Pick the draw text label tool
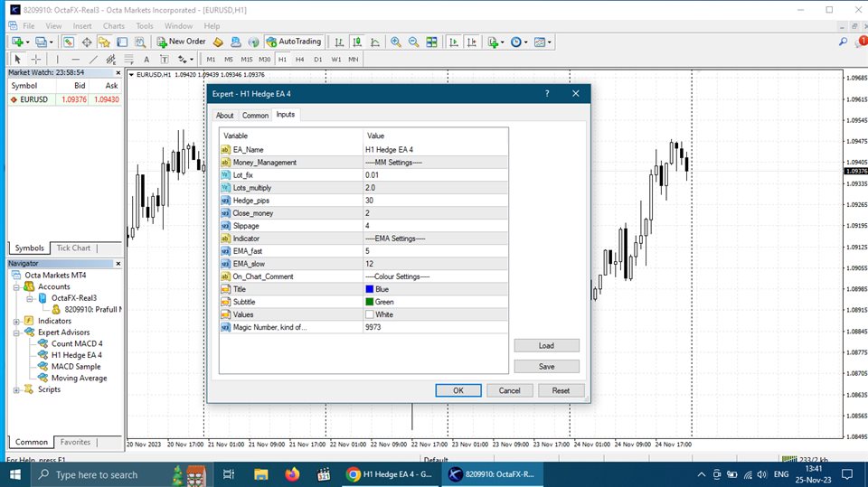868x487 pixels. [x=146, y=59]
